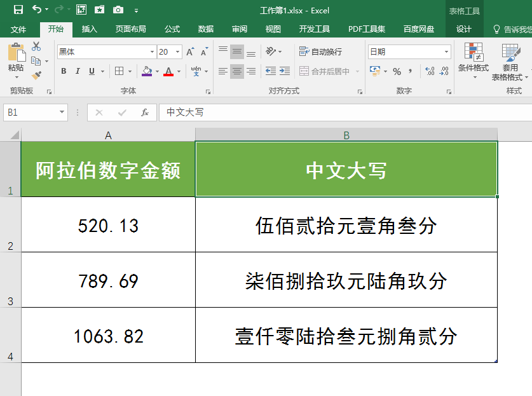Screen dimensions: 532x396
Task: Click the Paste (粘贴) button
Action: [x=16, y=57]
